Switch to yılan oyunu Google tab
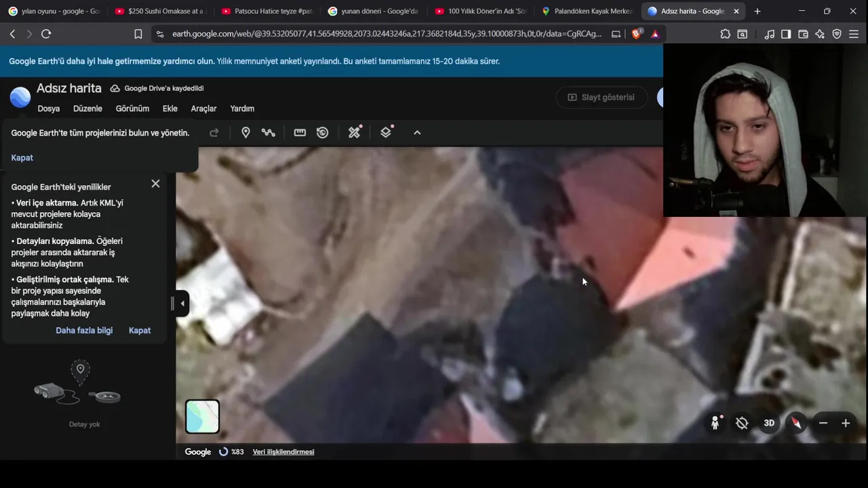Image resolution: width=868 pixels, height=488 pixels. (x=54, y=11)
